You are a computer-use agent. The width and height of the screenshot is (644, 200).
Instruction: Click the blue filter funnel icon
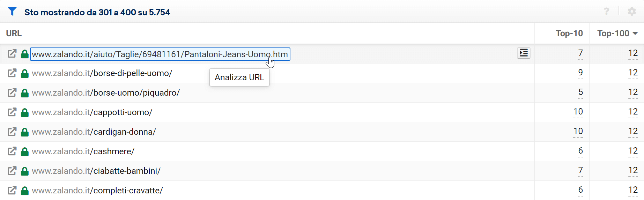[12, 12]
